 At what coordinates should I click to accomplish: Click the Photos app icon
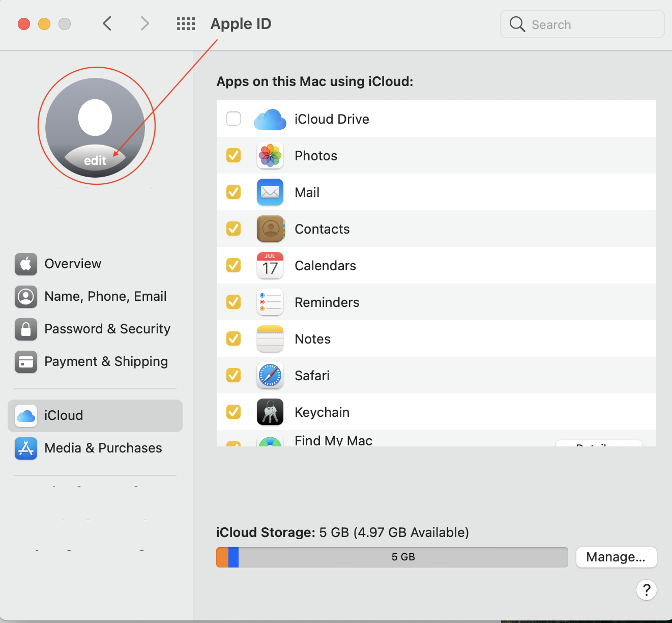(x=270, y=156)
